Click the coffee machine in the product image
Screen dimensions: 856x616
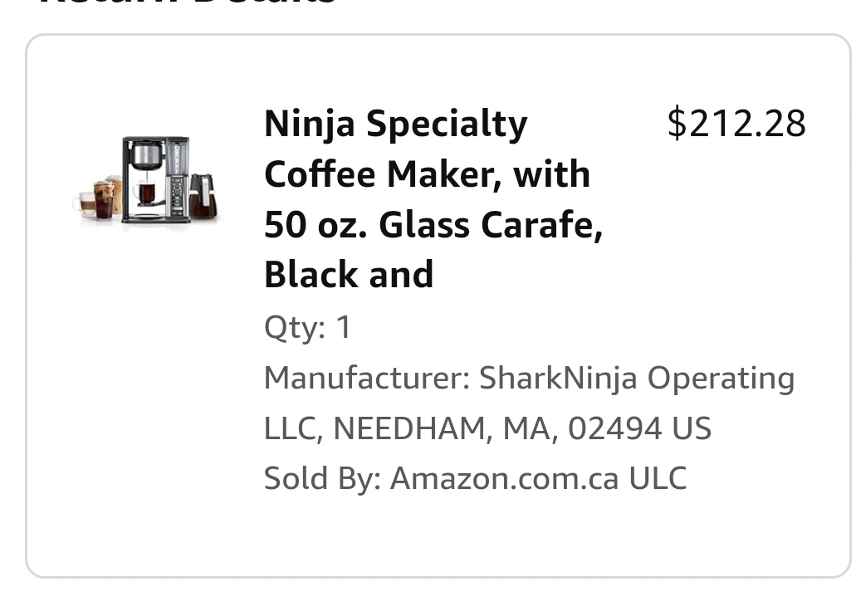coord(155,179)
